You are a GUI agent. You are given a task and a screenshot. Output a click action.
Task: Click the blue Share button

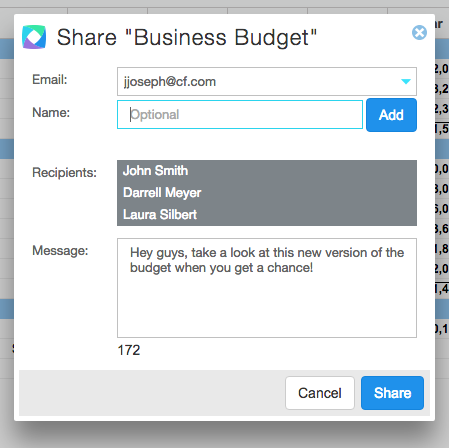point(392,393)
